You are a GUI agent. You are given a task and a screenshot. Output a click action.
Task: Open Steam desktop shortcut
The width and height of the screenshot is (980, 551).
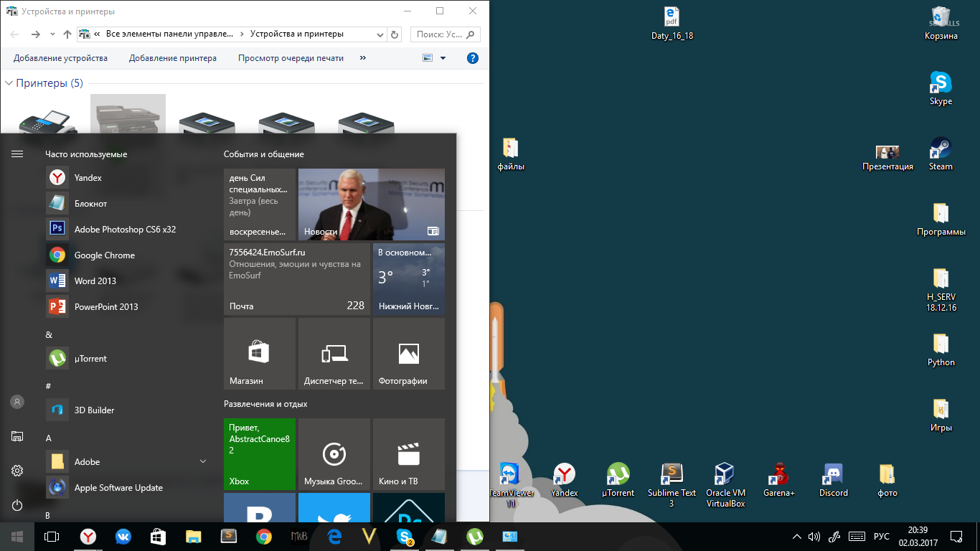[941, 154]
